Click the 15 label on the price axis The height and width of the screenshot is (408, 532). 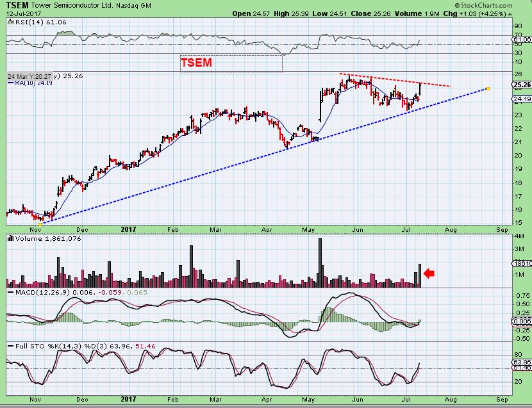[519, 223]
